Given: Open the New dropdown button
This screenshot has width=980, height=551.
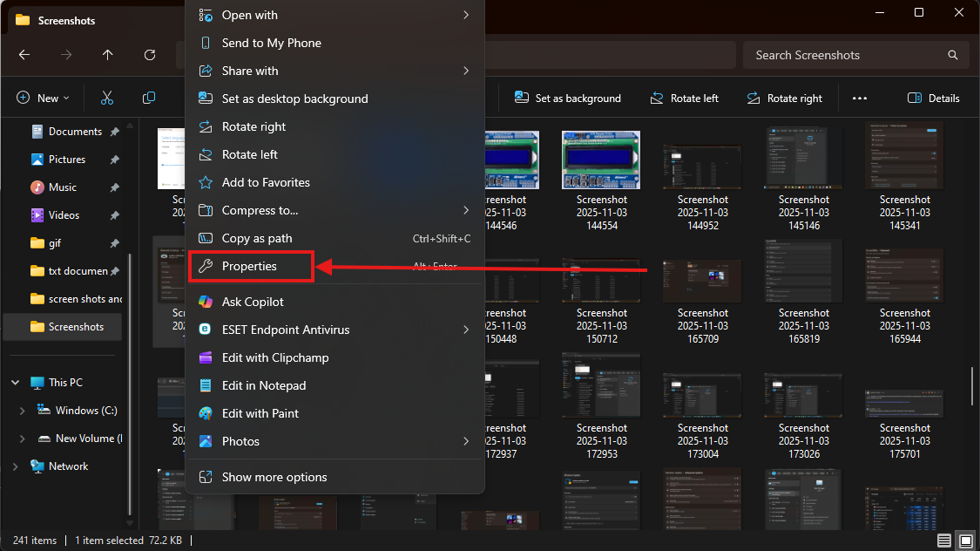Looking at the screenshot, I should (43, 99).
